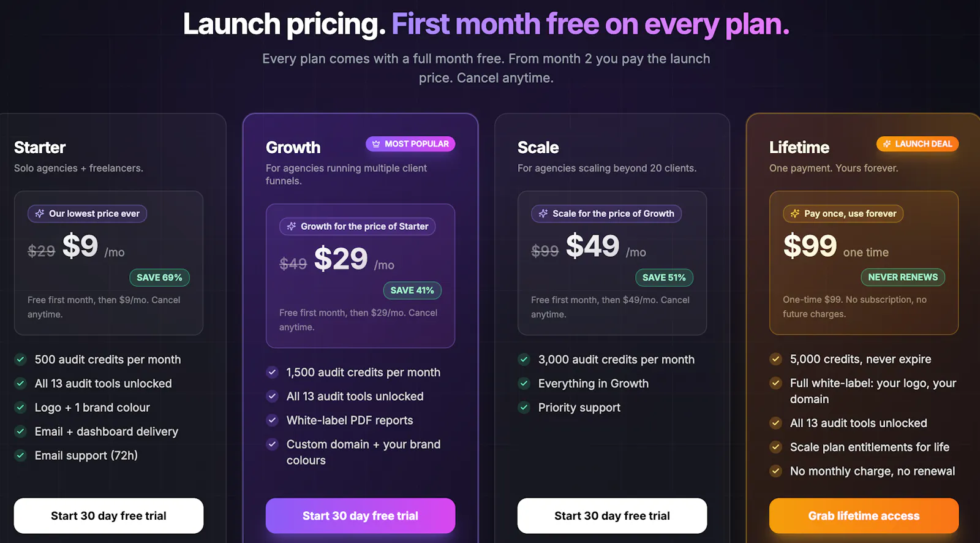Click sparkle icon beside Scale for the price of Growth
This screenshot has width=980, height=543.
pos(543,213)
